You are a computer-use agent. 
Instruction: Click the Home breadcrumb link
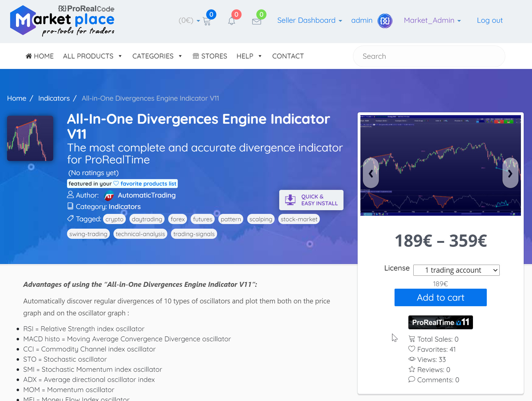[17, 98]
